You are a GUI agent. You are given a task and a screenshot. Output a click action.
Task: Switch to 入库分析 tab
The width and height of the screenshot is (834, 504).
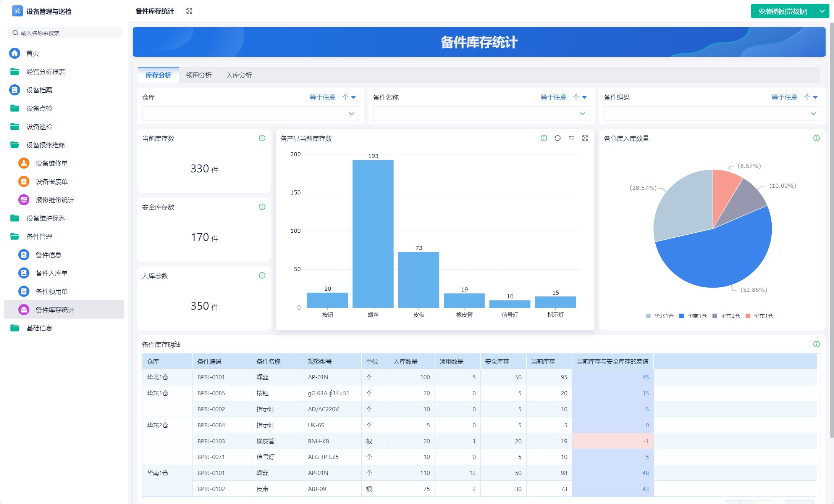point(239,75)
